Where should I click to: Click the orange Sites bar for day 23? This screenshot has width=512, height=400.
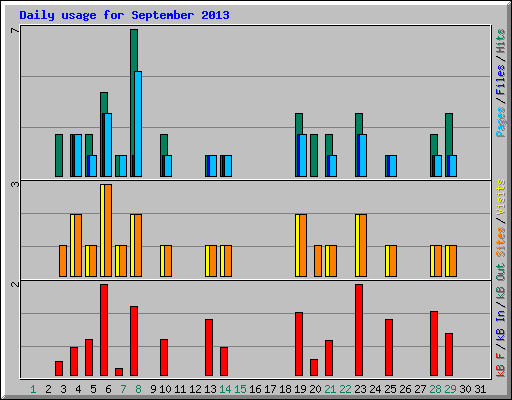point(363,245)
